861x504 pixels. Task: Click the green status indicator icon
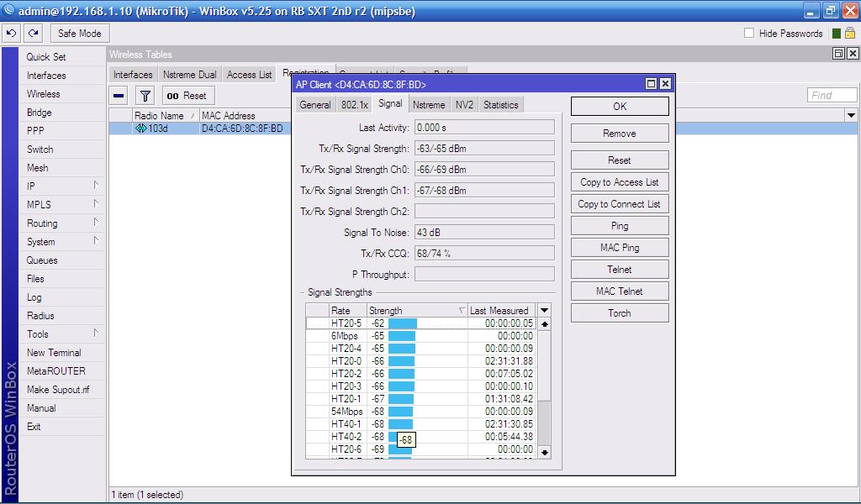(837, 34)
